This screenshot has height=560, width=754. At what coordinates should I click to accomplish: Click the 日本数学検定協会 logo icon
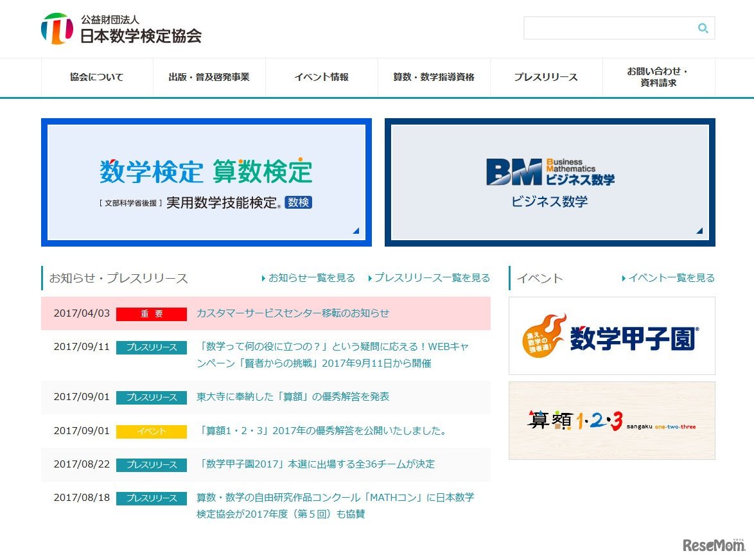point(58,28)
